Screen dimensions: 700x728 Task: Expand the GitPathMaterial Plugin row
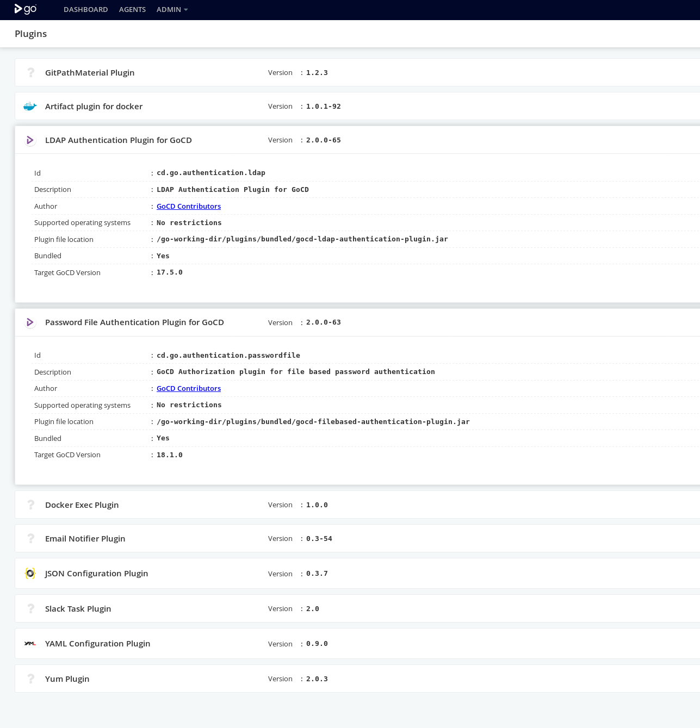coord(357,72)
